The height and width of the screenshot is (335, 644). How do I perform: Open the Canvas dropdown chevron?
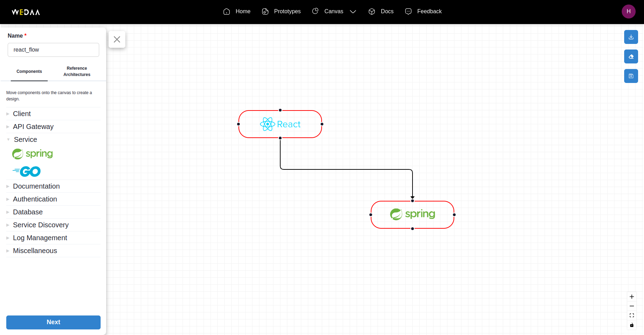353,12
